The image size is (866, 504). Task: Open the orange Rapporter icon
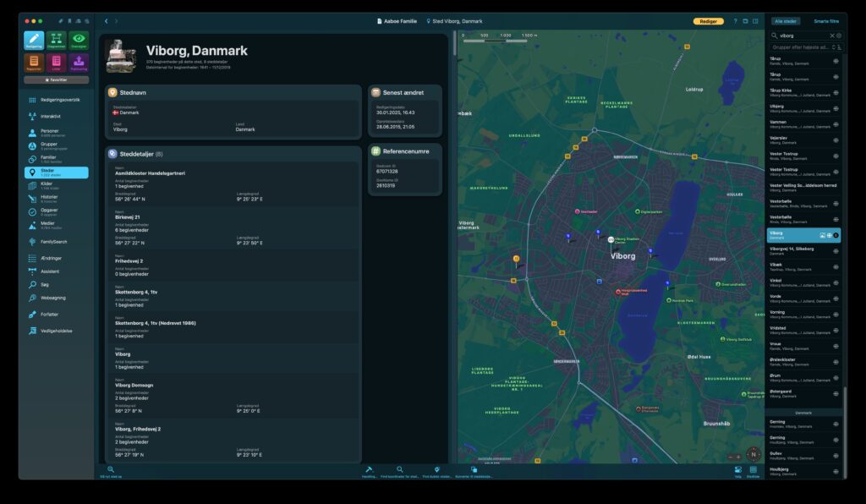[x=34, y=63]
